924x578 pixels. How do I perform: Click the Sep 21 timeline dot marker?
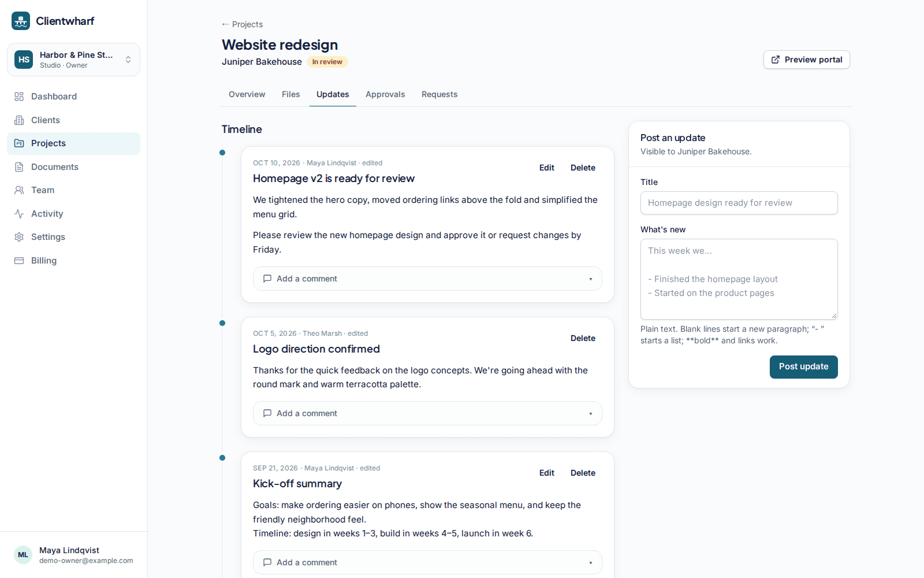pyautogui.click(x=222, y=458)
